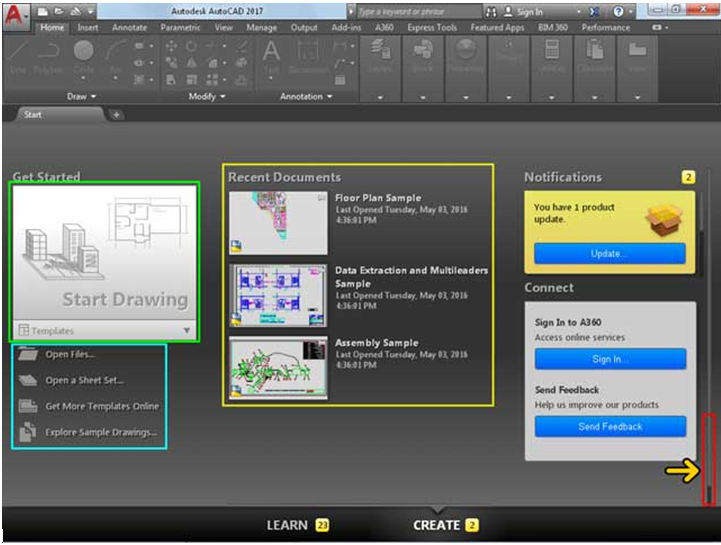Viewport: 721px width, 545px height.
Task: Open the Express Tools ribbon tab
Action: click(432, 28)
